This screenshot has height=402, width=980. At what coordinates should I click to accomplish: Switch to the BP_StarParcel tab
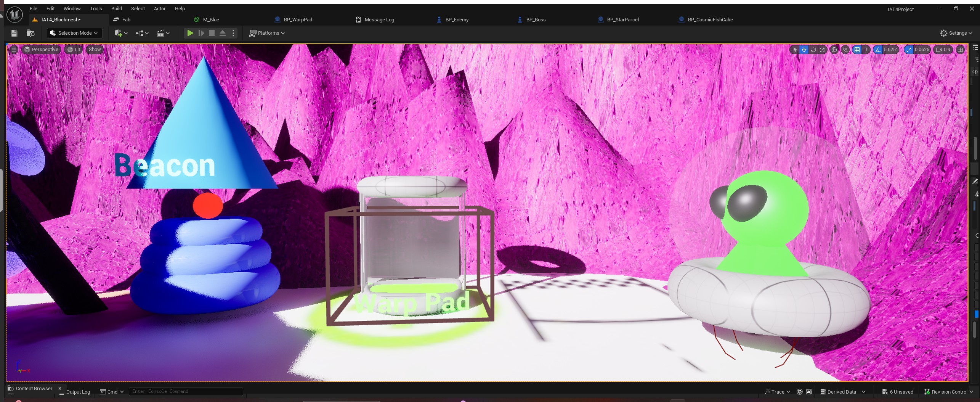(623, 19)
